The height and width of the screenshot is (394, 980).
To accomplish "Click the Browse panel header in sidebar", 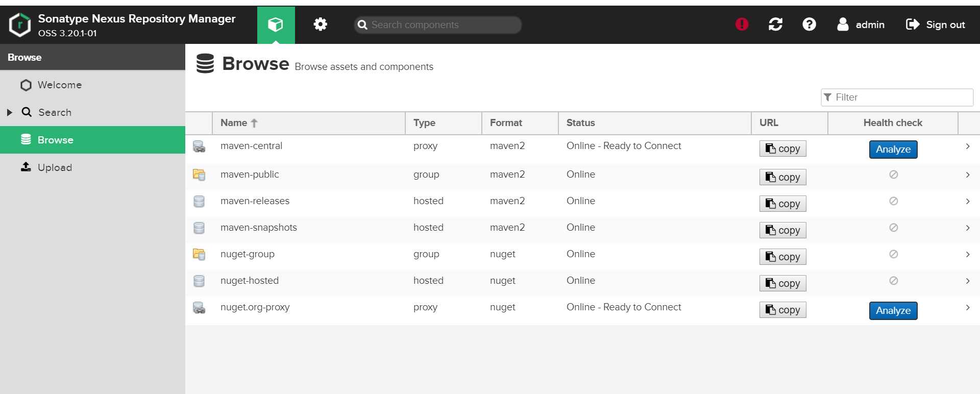I will click(92, 57).
